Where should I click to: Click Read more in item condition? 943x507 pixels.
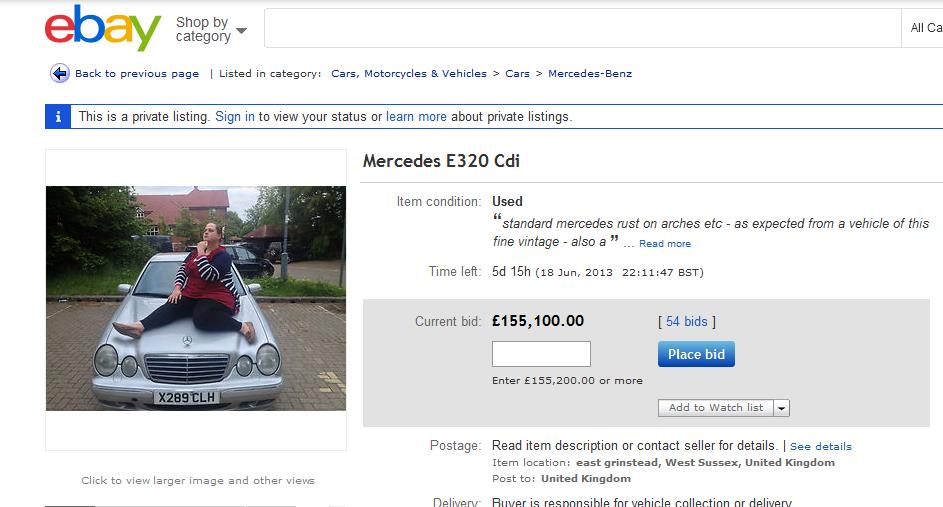(x=665, y=244)
